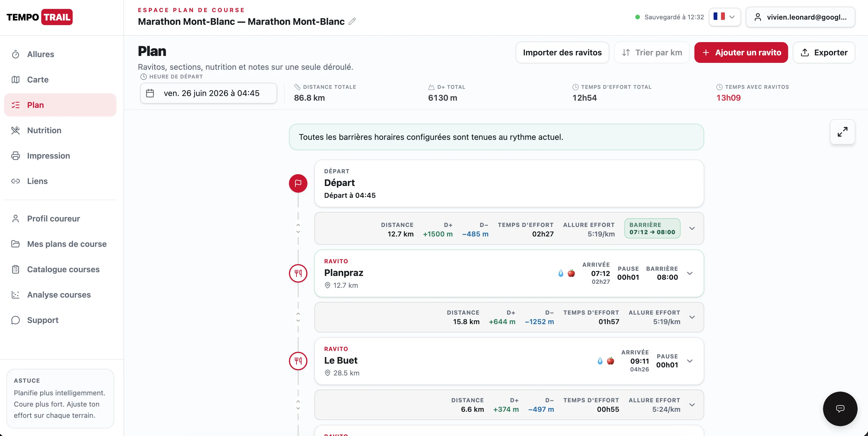Click the fullscreen expand arrows icon

(x=842, y=132)
